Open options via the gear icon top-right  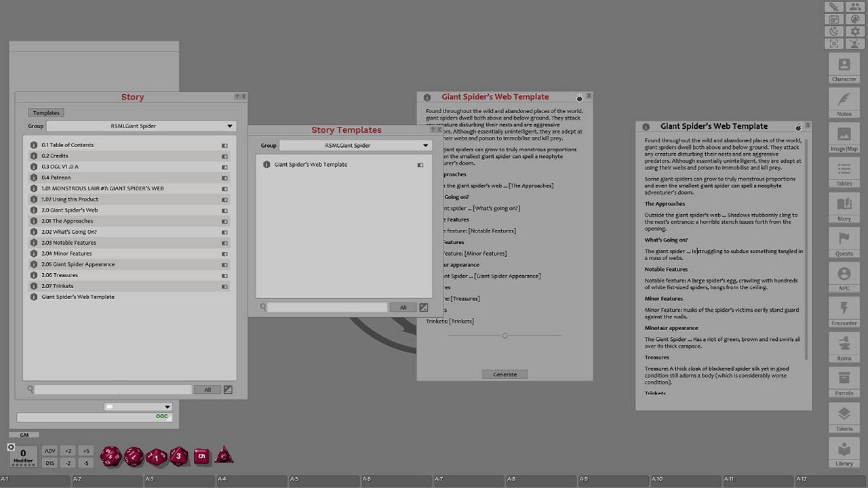(x=854, y=30)
